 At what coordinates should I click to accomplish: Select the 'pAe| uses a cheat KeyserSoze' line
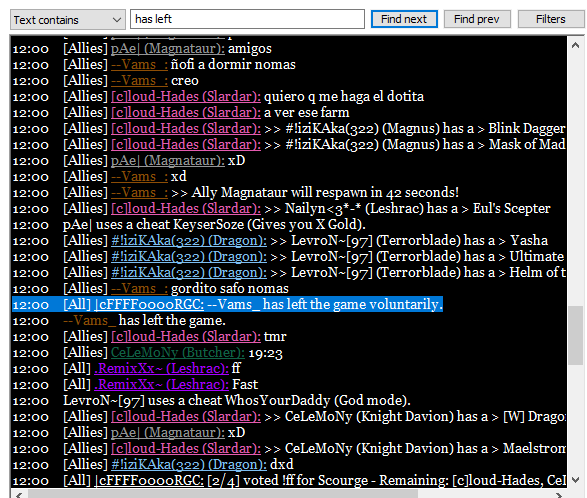214,225
